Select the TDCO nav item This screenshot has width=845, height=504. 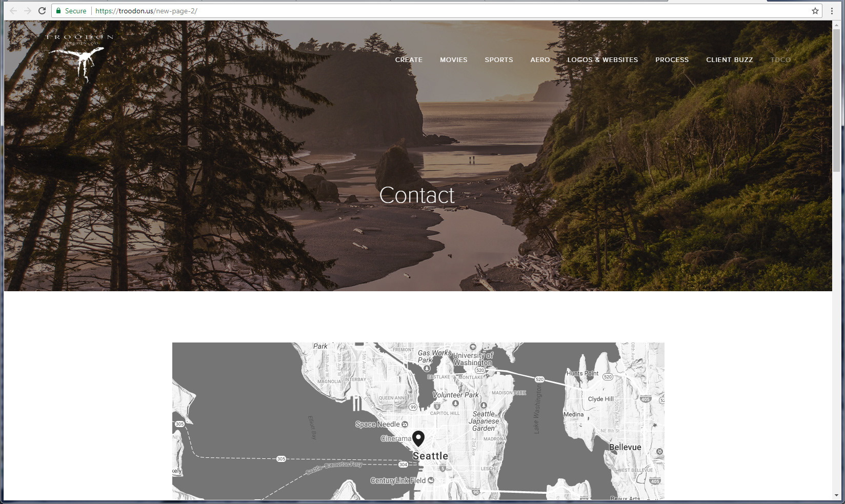(780, 60)
